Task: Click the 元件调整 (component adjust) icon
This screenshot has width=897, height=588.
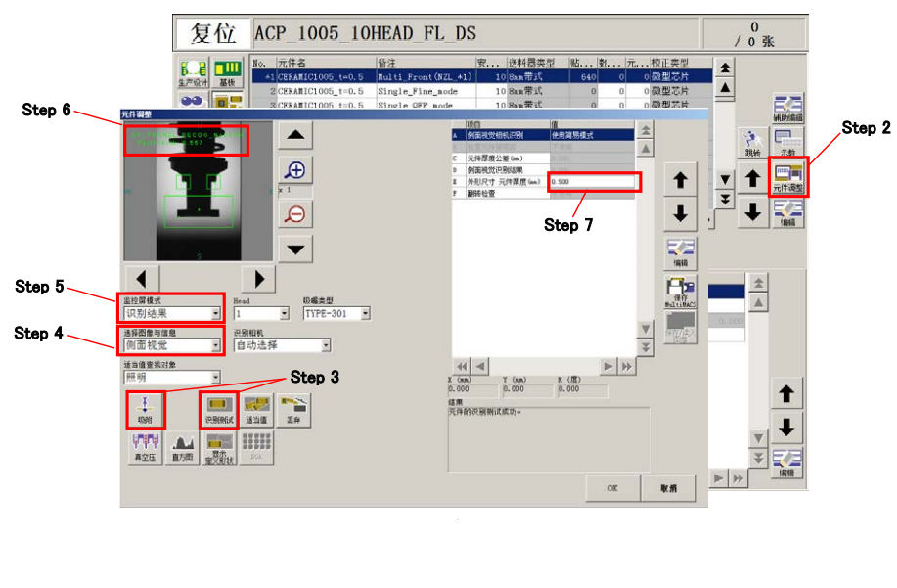Action: (x=788, y=176)
